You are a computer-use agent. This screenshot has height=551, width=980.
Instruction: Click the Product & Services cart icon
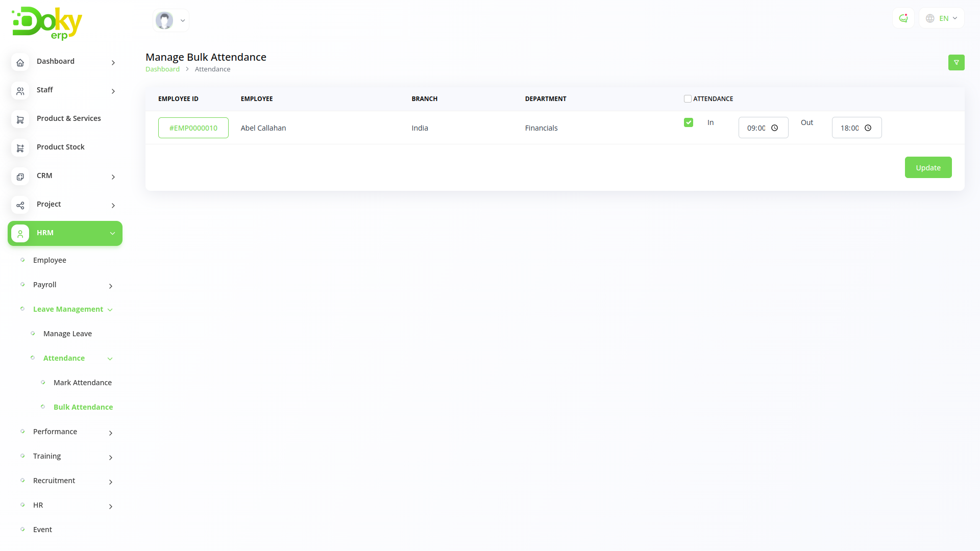pos(20,119)
